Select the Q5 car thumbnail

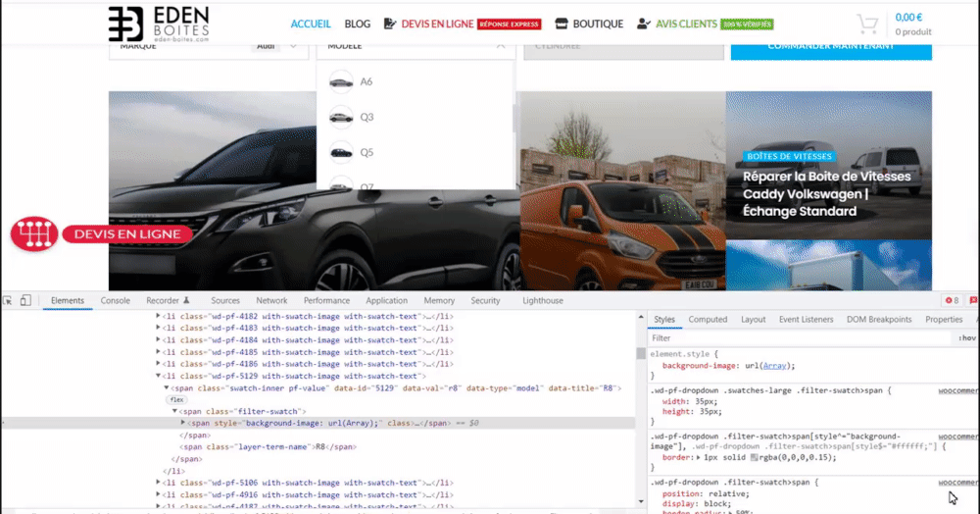click(x=341, y=152)
